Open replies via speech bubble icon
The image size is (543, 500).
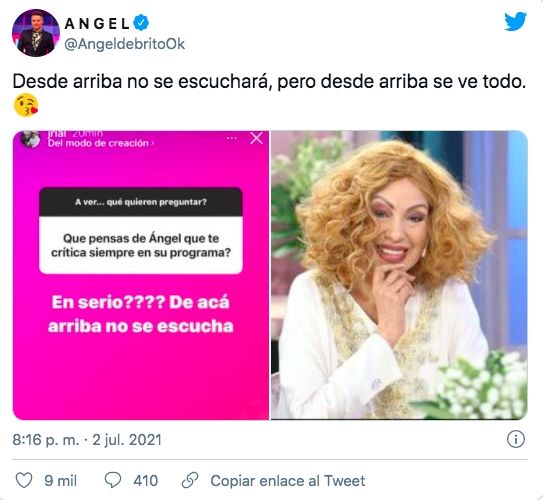113,480
